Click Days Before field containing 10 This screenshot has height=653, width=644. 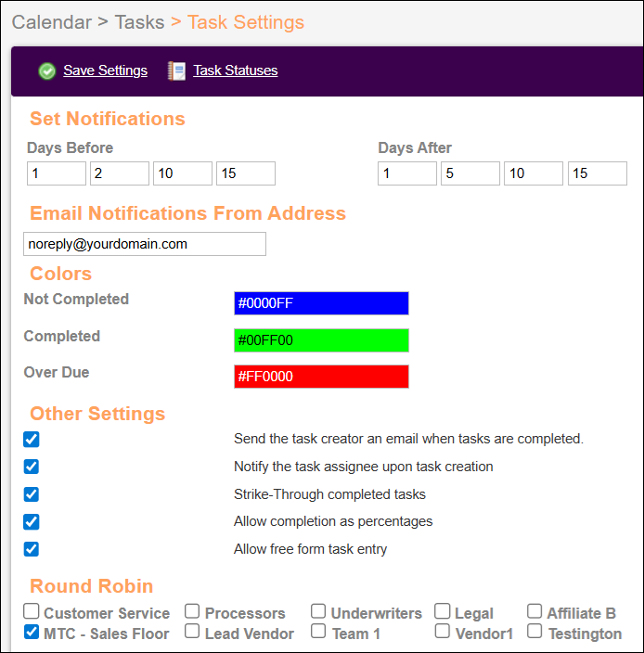click(183, 173)
